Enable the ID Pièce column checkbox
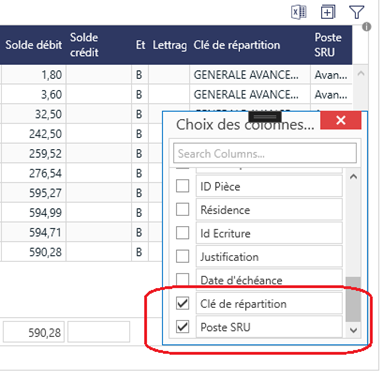 tap(182, 186)
